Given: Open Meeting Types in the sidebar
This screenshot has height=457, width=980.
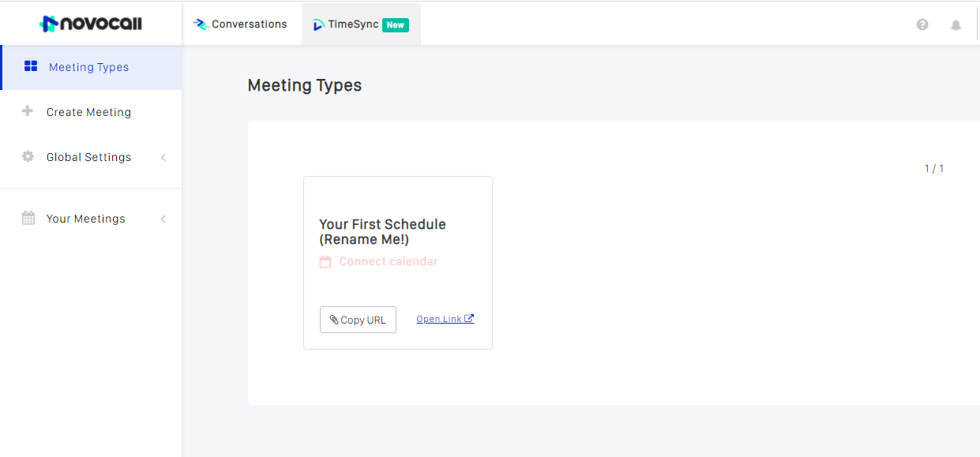Looking at the screenshot, I should pyautogui.click(x=92, y=67).
